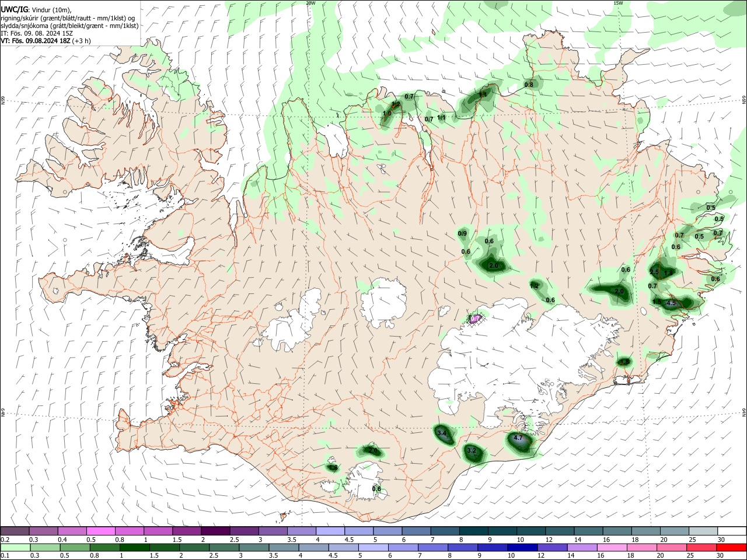Click the 3.2 precipitation value on the map
747x560 pixels.
tap(472, 450)
